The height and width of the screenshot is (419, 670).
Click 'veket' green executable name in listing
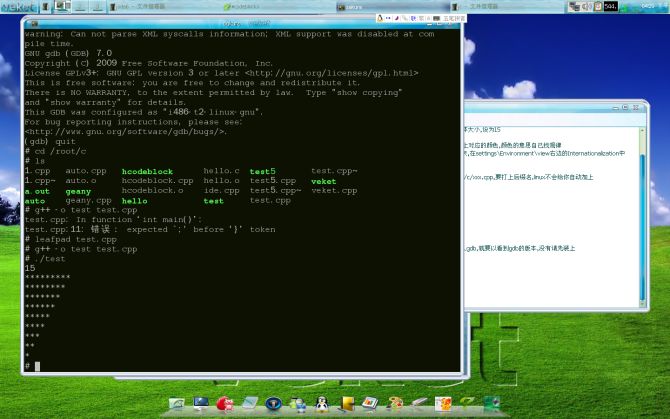323,182
